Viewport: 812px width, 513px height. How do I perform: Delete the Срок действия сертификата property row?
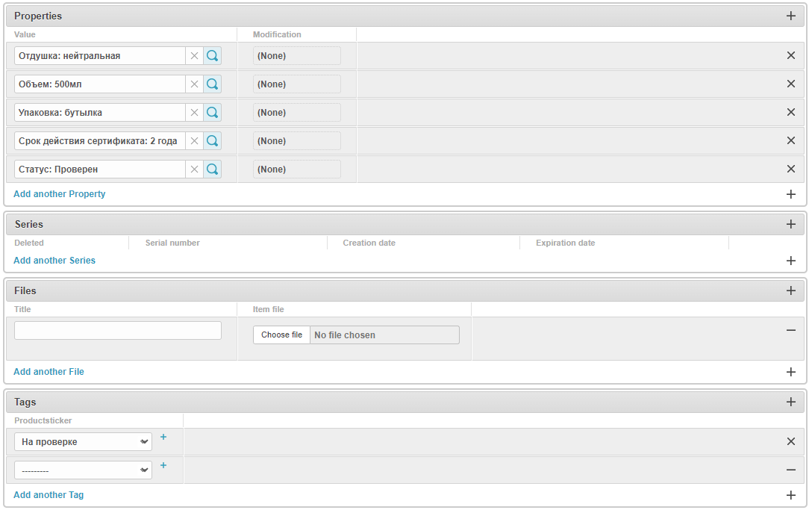tap(791, 141)
